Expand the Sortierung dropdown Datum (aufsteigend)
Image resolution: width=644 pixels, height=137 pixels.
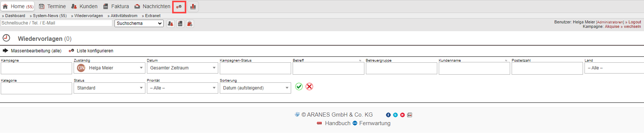click(255, 88)
